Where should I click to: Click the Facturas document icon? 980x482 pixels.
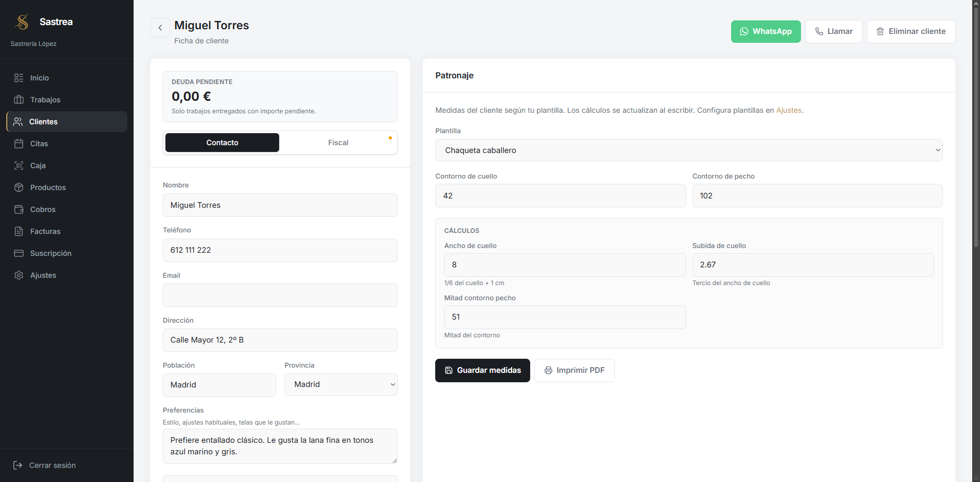(x=19, y=231)
